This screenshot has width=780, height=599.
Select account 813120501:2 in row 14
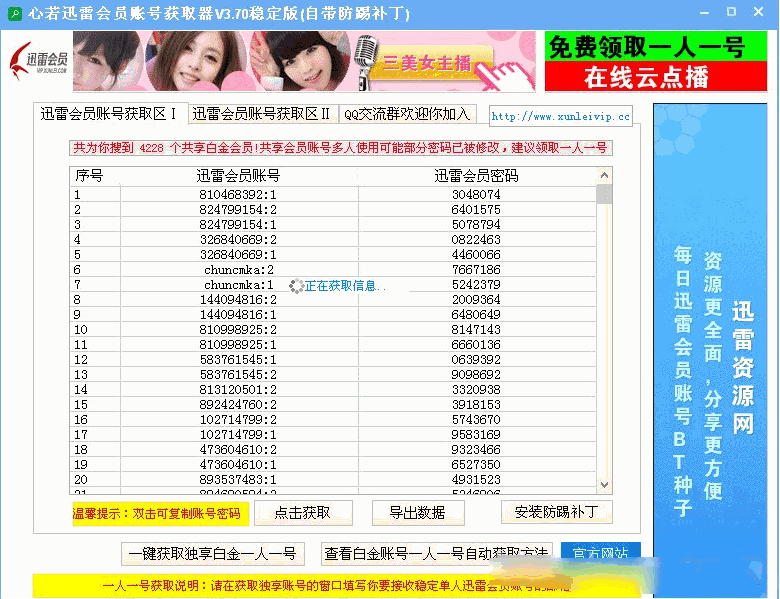(x=238, y=390)
